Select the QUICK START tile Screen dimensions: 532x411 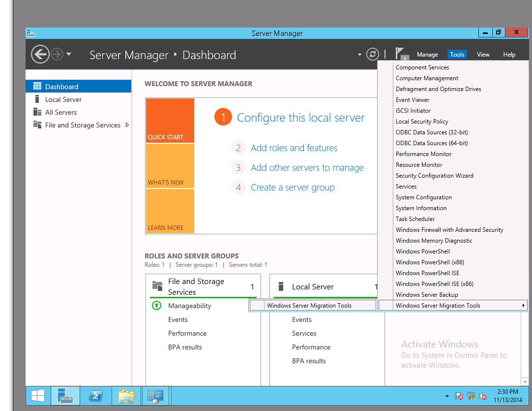click(x=170, y=121)
